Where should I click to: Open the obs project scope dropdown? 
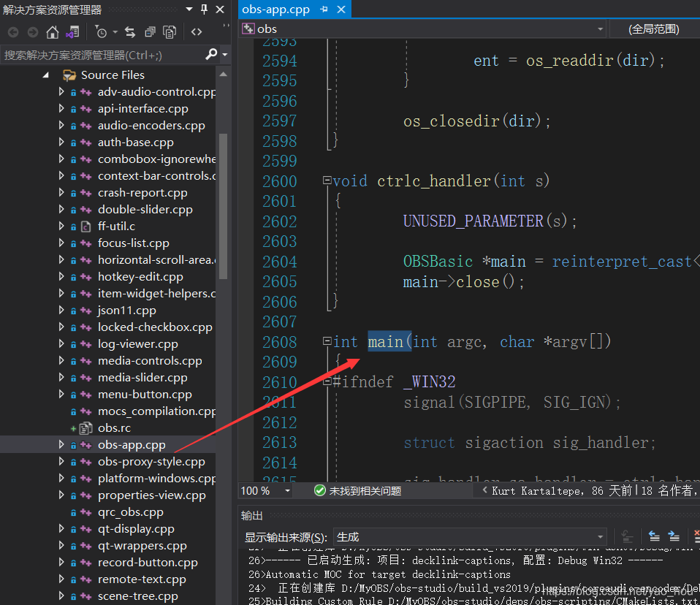pyautogui.click(x=600, y=29)
